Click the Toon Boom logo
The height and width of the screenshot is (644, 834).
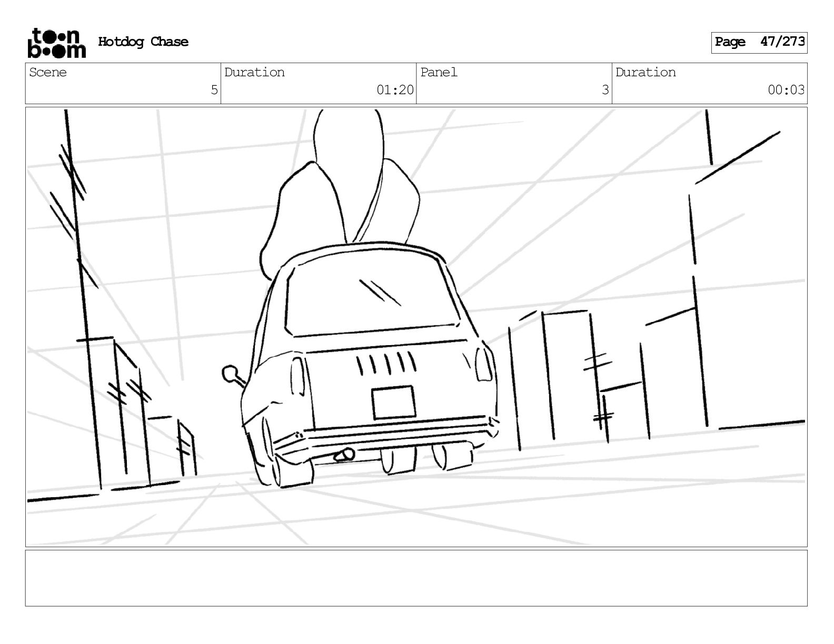[56, 43]
